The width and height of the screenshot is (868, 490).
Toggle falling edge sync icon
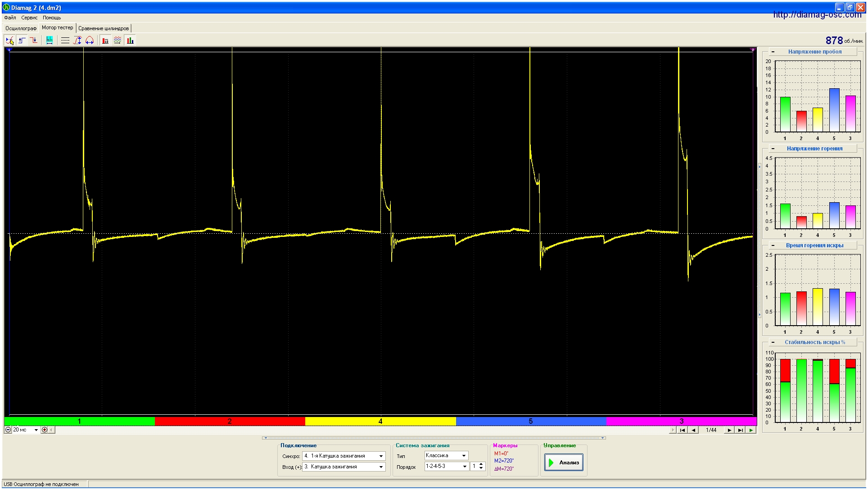point(34,41)
